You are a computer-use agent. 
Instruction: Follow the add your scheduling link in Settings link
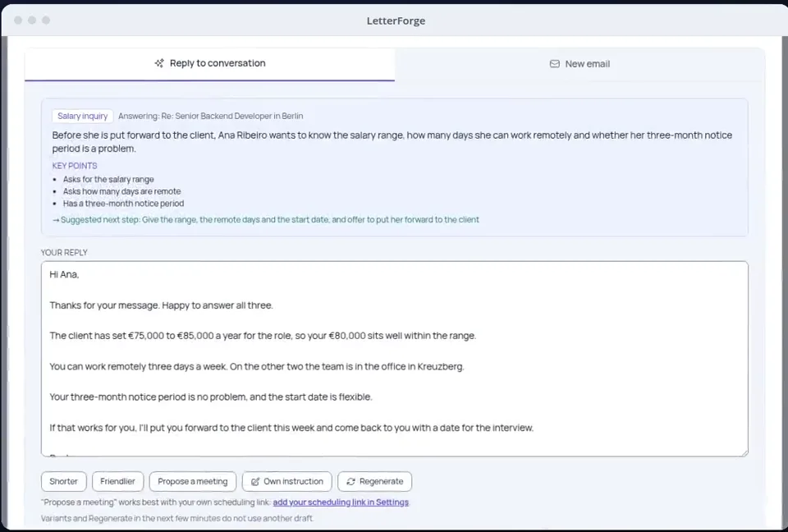341,502
